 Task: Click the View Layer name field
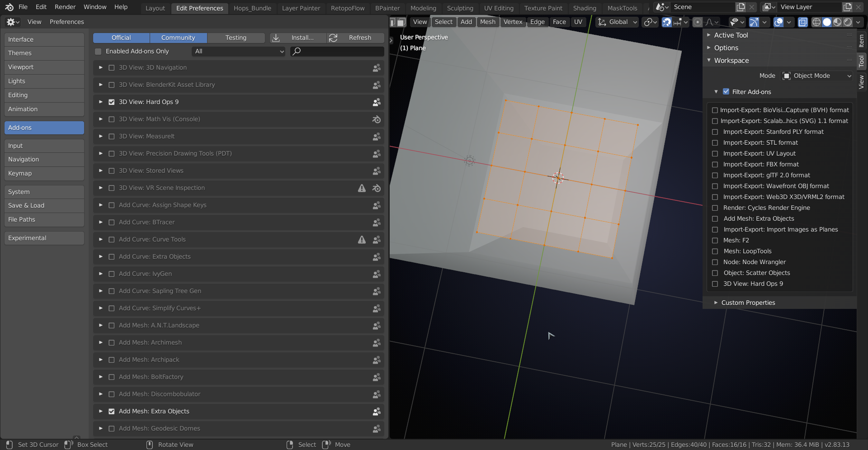[x=810, y=7]
